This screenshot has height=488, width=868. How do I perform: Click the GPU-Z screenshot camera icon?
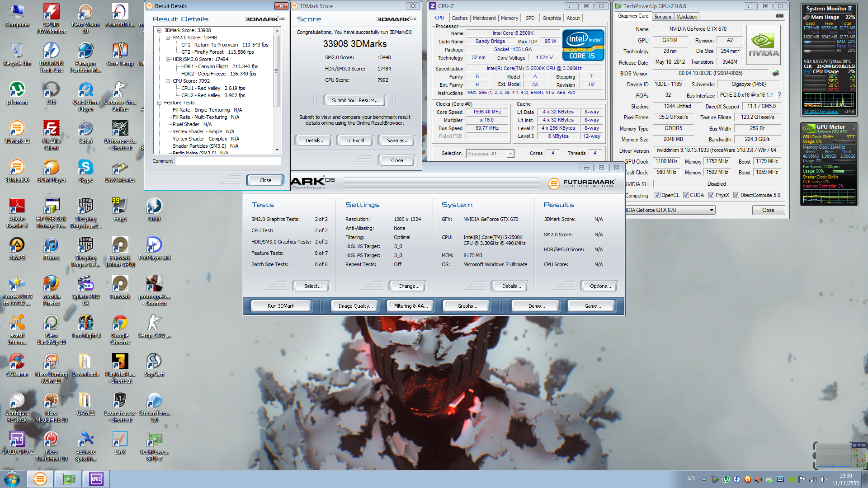[780, 16]
